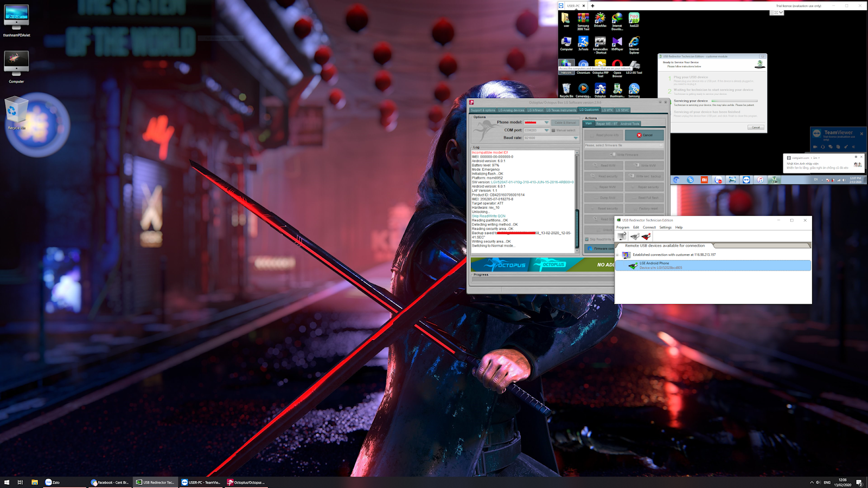Image resolution: width=868 pixels, height=488 pixels.
Task: Switch to LG SEMC tab
Action: [x=622, y=110]
